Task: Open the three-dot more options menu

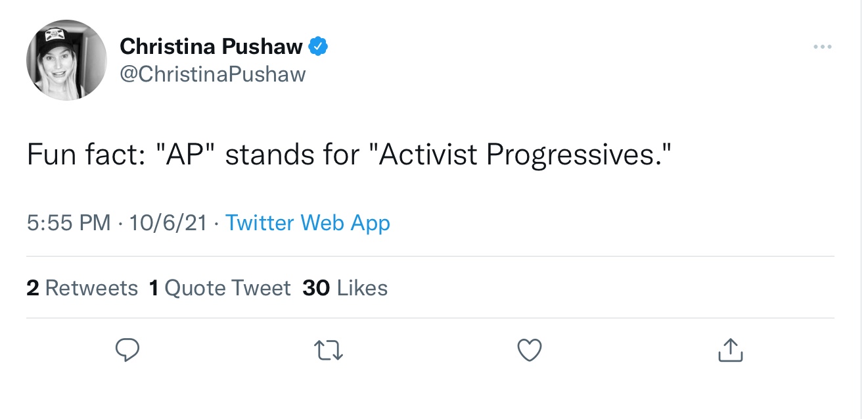Action: (x=822, y=47)
